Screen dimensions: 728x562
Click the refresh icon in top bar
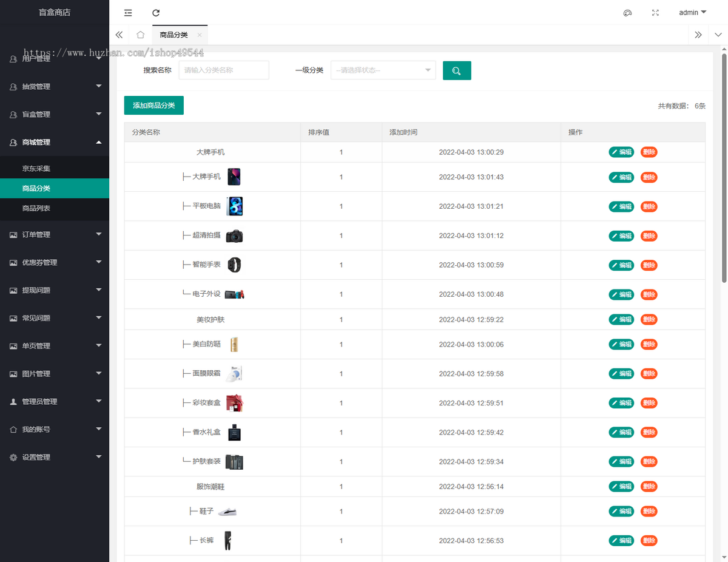coord(156,13)
